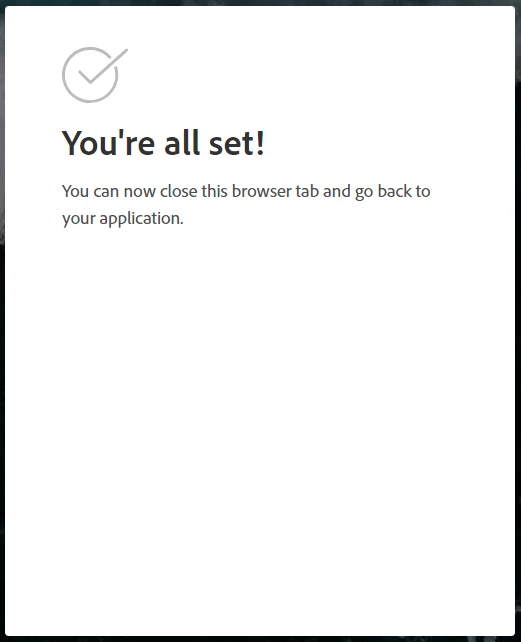Image resolution: width=521 pixels, height=642 pixels.
Task: Click the word "browser" in the message
Action: pos(262,191)
